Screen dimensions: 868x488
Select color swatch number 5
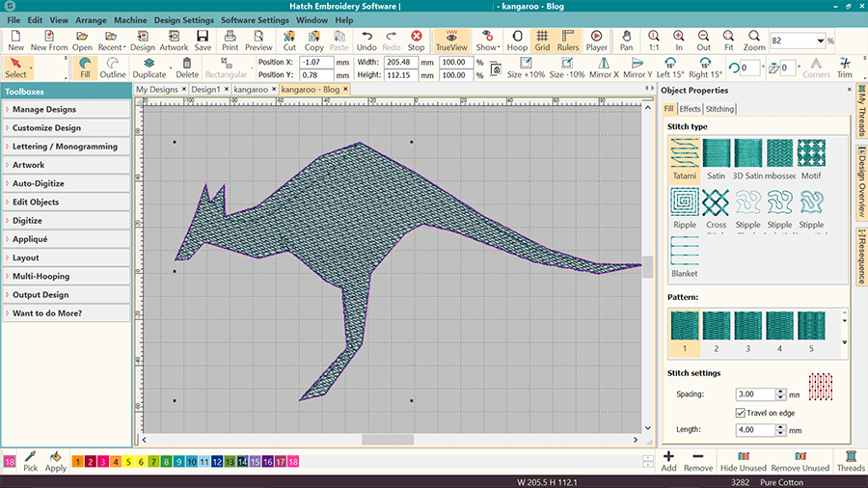(x=128, y=463)
